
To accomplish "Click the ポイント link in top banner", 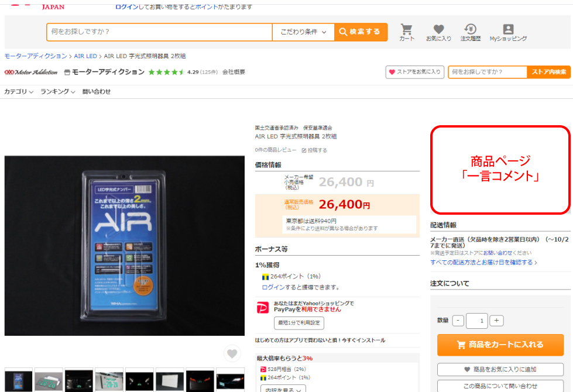I will point(207,6).
